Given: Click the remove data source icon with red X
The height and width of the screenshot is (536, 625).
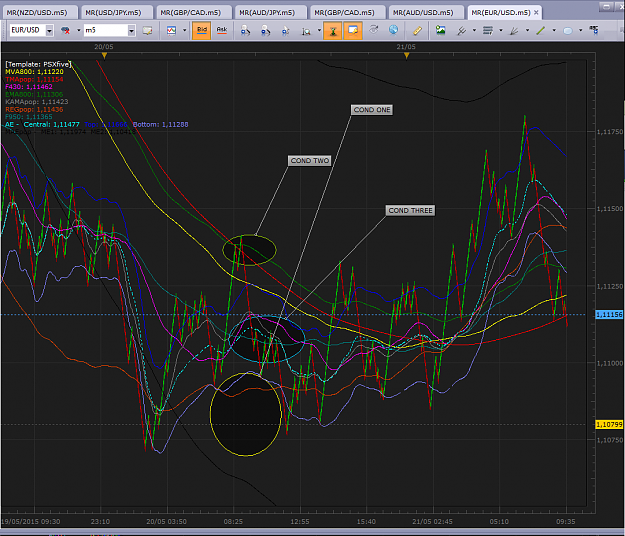Looking at the screenshot, I should coord(65,30).
